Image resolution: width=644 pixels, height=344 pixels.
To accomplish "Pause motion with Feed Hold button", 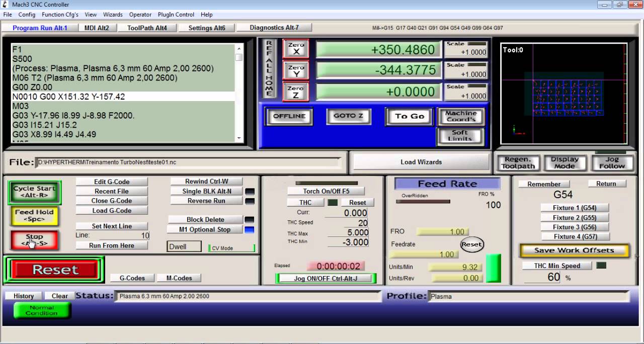I will [34, 216].
